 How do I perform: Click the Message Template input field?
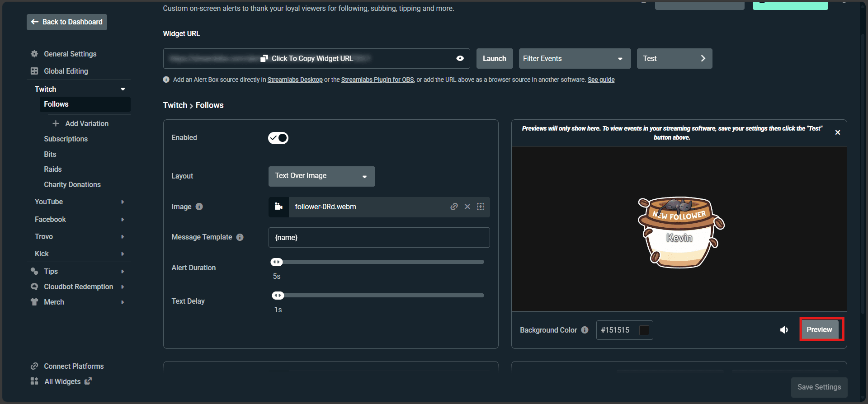click(x=379, y=238)
